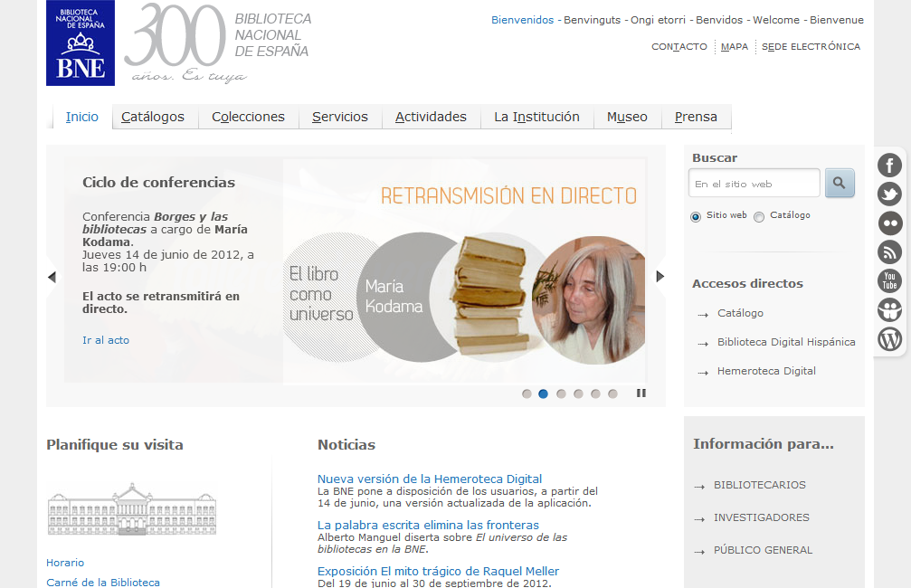Open Catálogo under Accesos directos

click(x=740, y=313)
